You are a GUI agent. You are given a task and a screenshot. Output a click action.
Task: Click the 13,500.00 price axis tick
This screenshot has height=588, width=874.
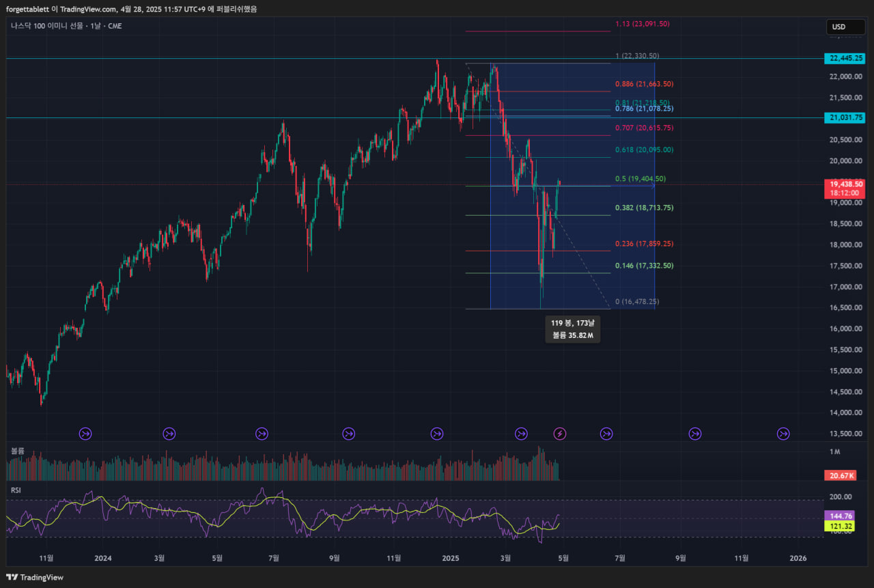click(845, 434)
